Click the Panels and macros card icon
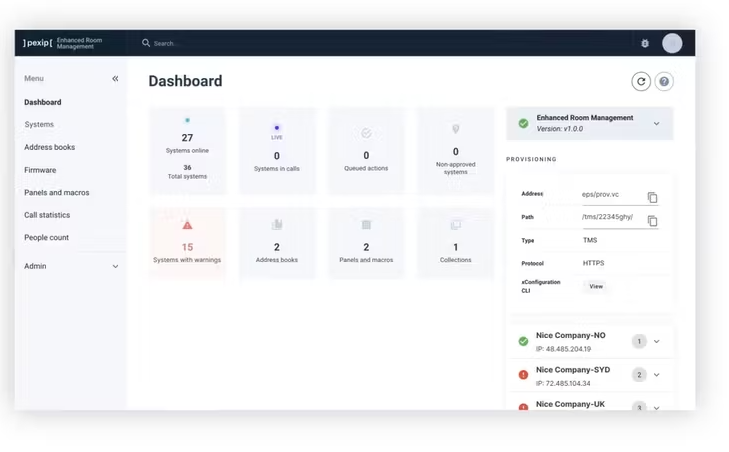This screenshot has height=452, width=729. coord(366,225)
